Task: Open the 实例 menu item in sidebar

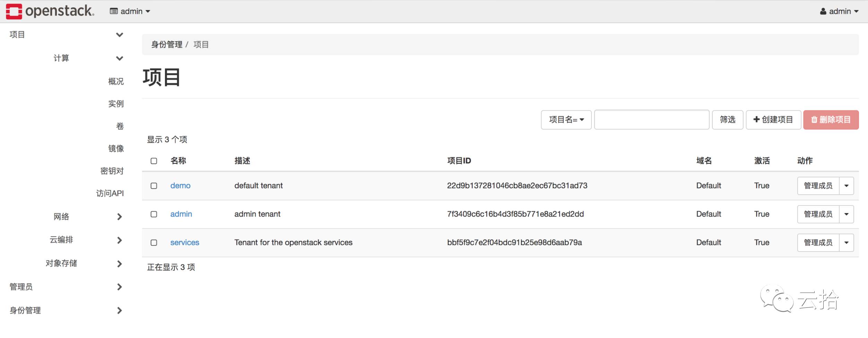Action: tap(116, 104)
